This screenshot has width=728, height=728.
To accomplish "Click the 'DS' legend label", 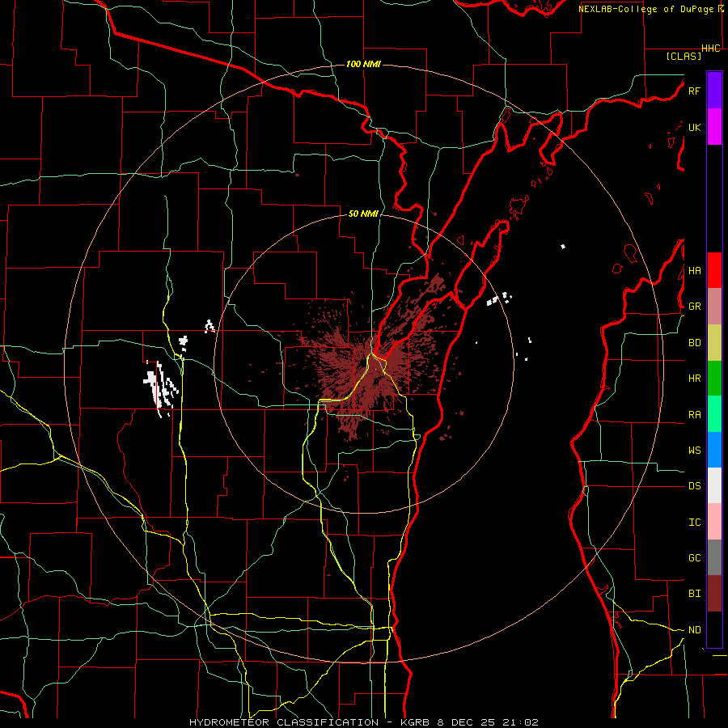I will click(694, 485).
